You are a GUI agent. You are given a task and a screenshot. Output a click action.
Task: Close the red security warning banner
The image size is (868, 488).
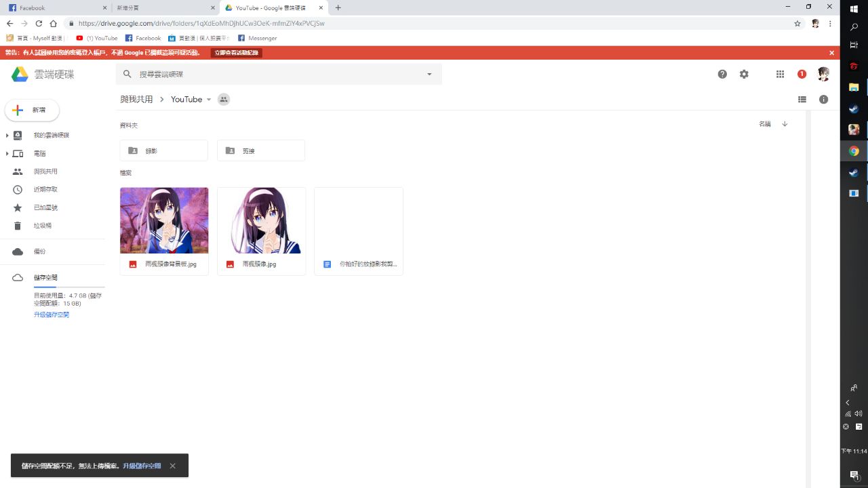[832, 53]
